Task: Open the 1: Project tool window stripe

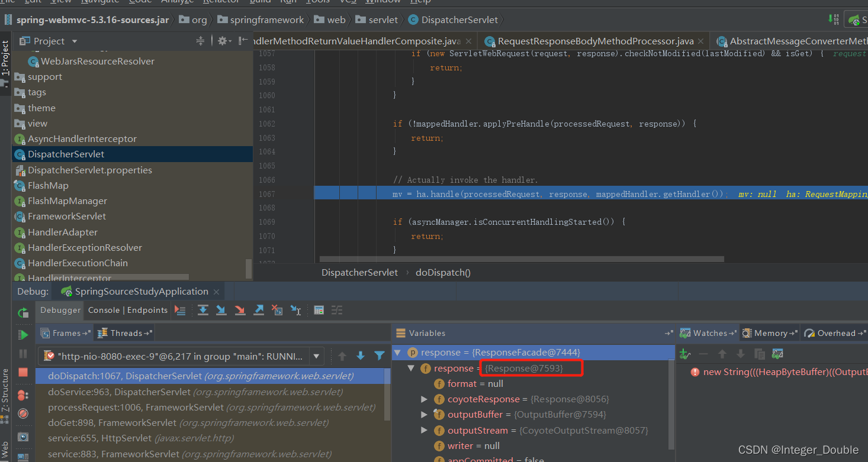Action: (x=5, y=63)
